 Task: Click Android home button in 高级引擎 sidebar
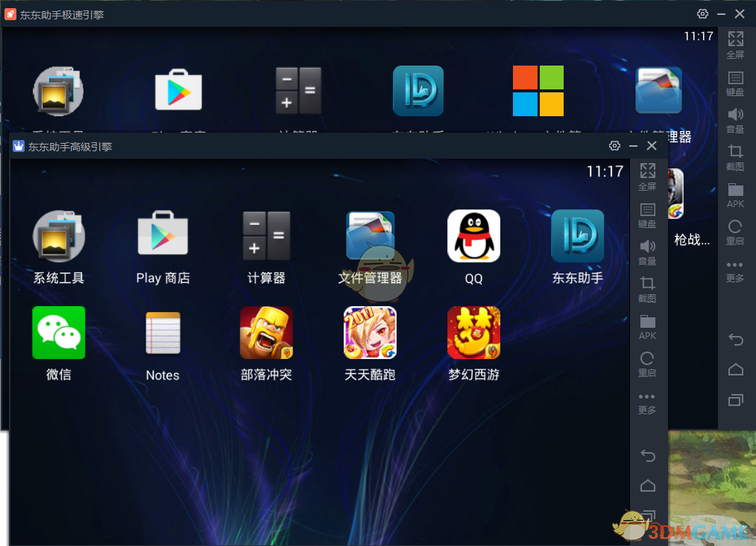click(x=647, y=486)
